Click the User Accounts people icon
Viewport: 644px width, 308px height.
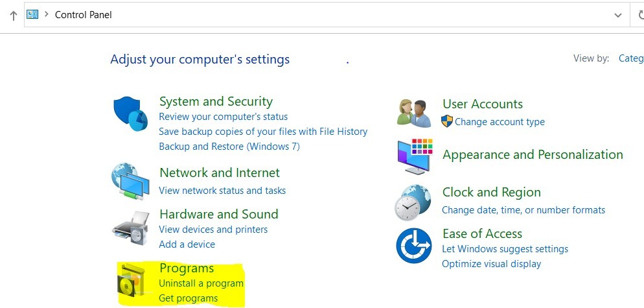tap(414, 113)
